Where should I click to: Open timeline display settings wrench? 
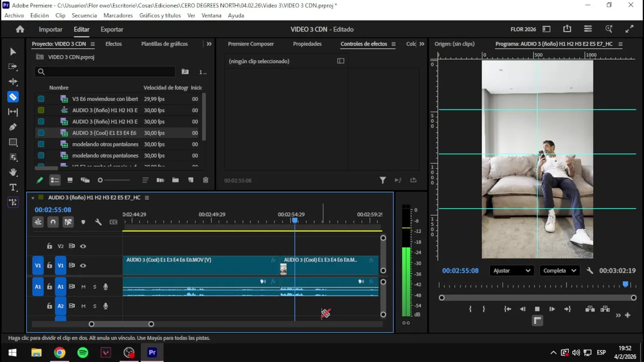[98, 222]
